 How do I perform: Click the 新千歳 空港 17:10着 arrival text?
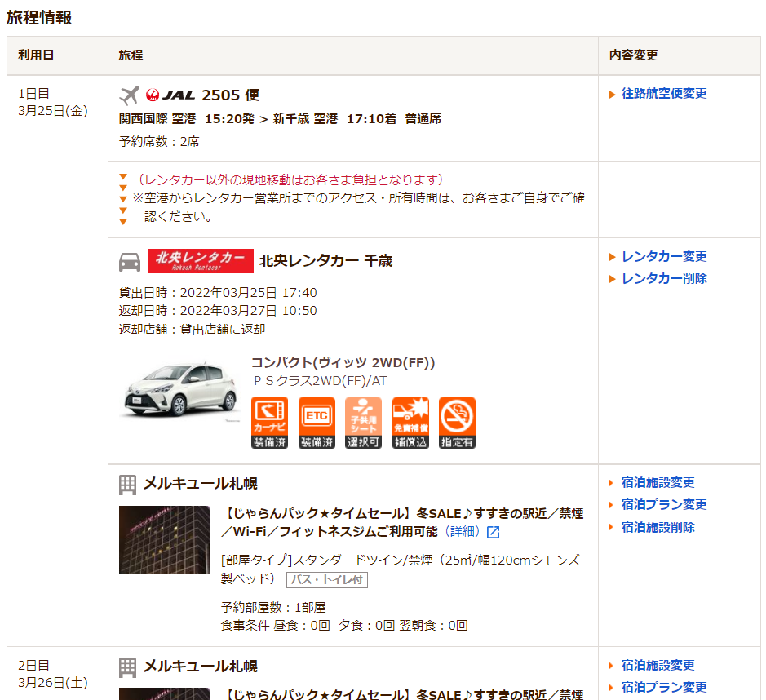[334, 118]
